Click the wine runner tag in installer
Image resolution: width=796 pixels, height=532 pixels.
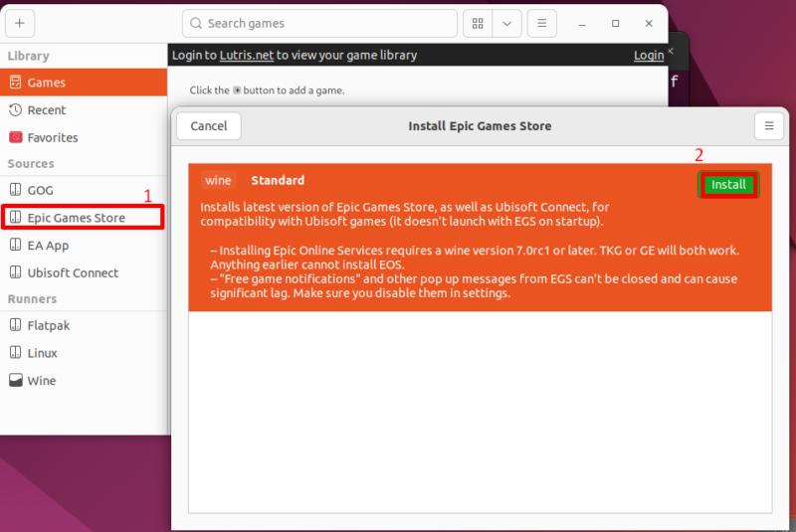click(x=218, y=180)
